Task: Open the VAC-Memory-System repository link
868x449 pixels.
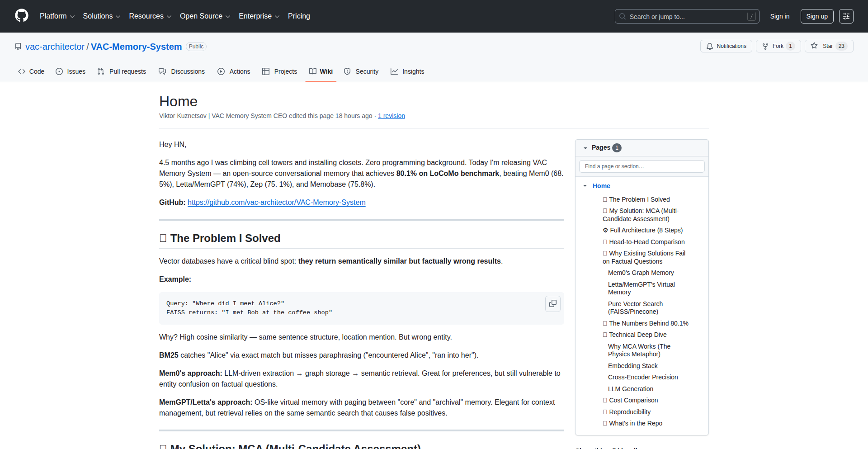Action: point(136,47)
